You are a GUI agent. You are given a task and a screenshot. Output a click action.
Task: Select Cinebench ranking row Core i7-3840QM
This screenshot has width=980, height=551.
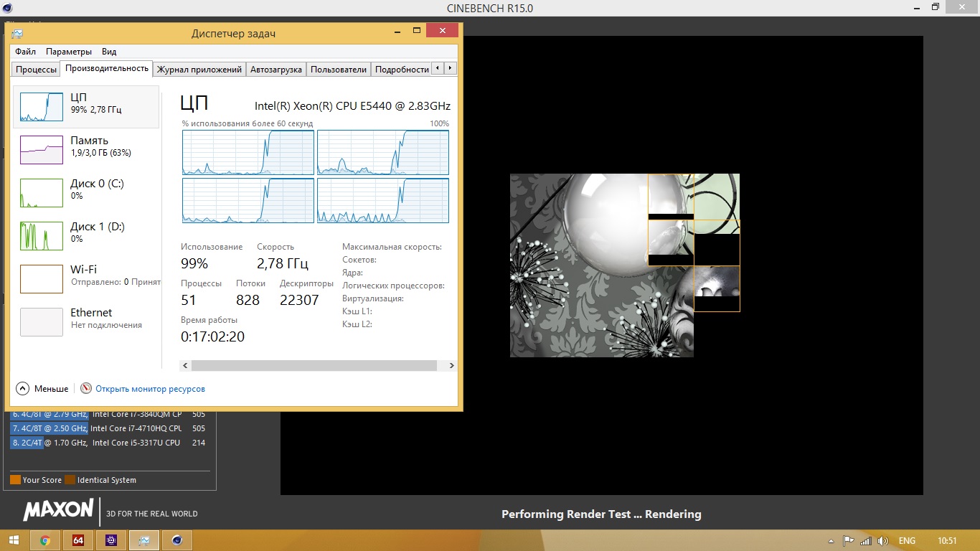point(109,414)
